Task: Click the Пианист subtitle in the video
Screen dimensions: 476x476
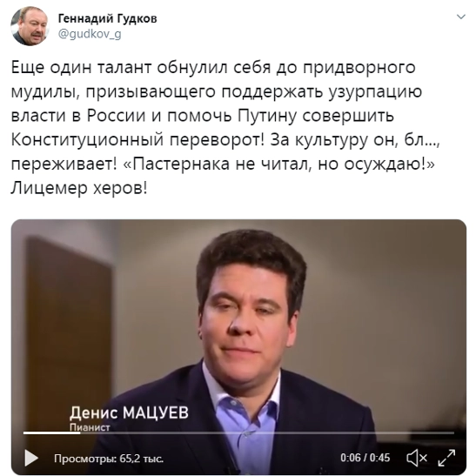Action: (90, 427)
